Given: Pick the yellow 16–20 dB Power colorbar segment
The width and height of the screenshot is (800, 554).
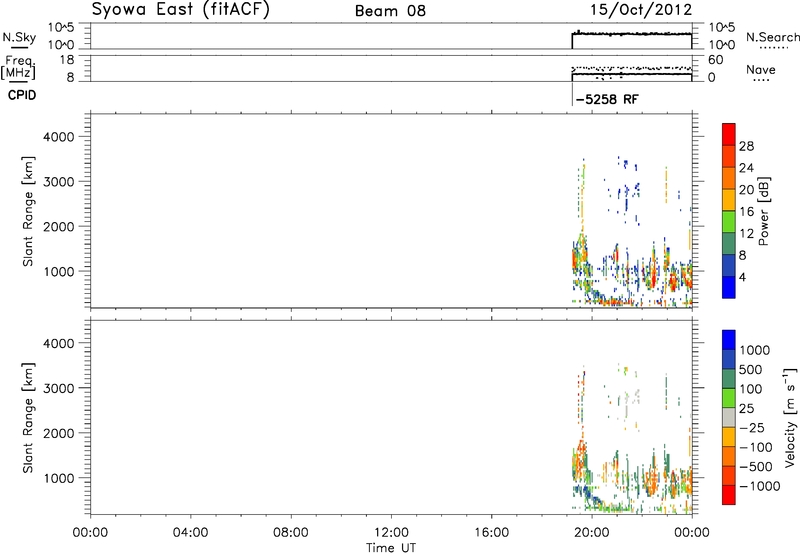Looking at the screenshot, I should click(x=729, y=200).
